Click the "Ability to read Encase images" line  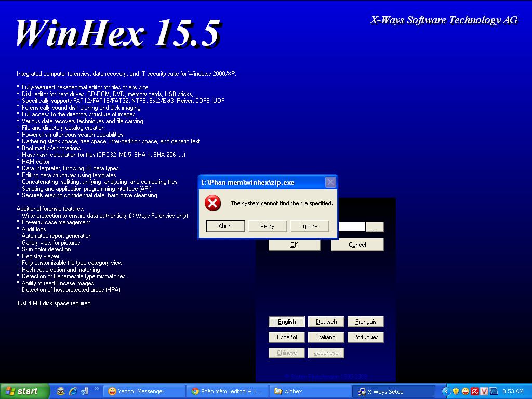click(x=58, y=283)
